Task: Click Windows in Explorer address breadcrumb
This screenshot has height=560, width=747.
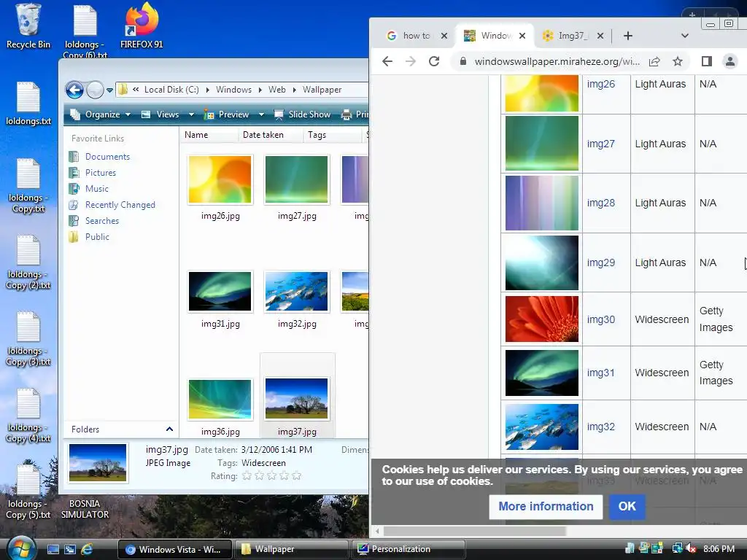Action: (233, 90)
